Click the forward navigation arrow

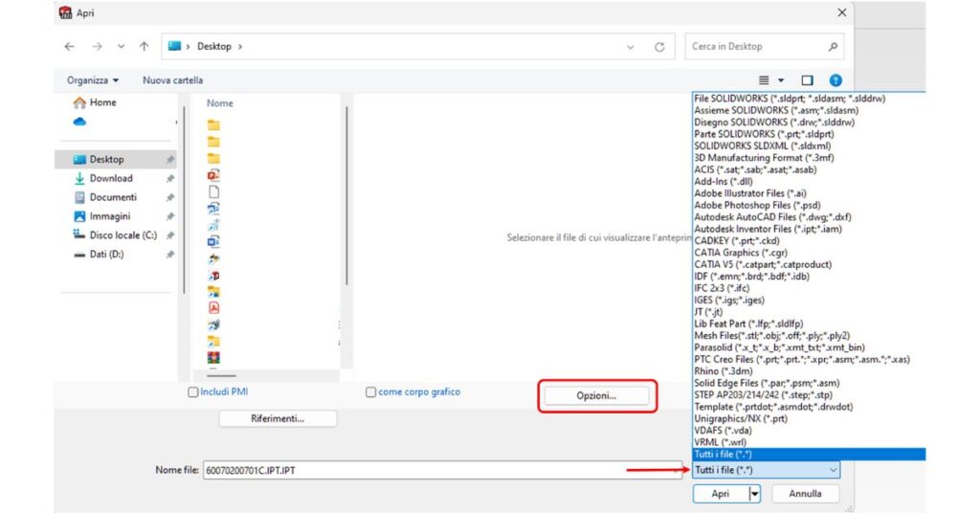pos(97,46)
